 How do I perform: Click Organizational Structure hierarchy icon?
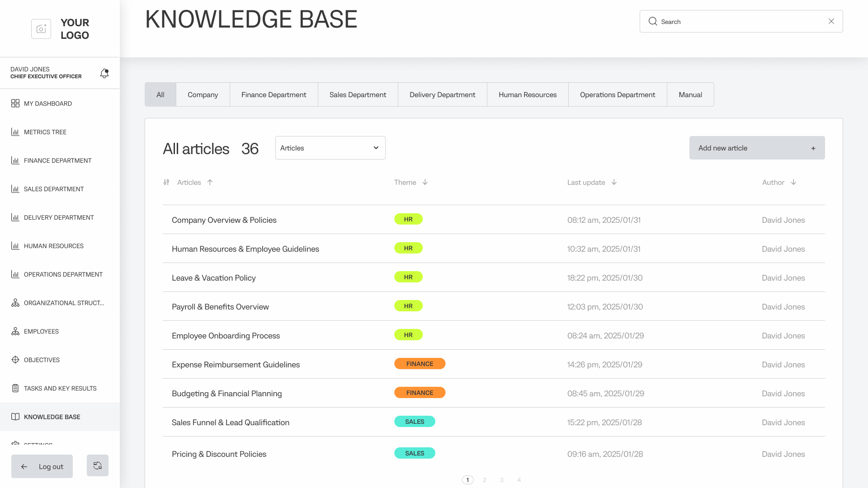[x=15, y=303]
